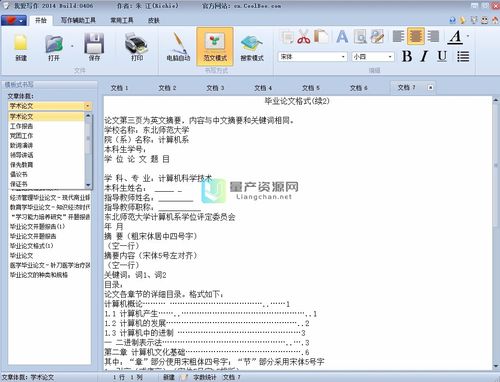Viewport: 500px width, 382px height.
Task: Click the document title 毕业论文格式(续2)
Action: pos(297,101)
